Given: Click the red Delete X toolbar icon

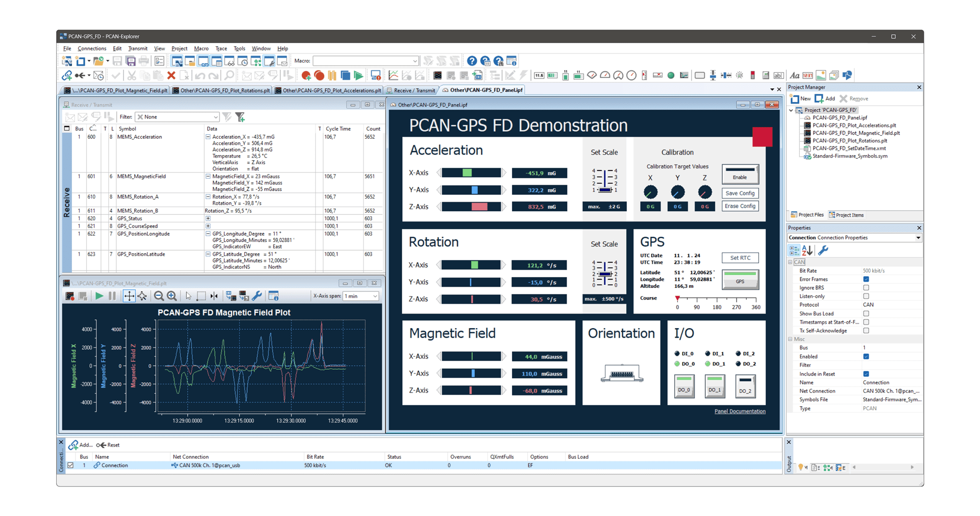Looking at the screenshot, I should tap(171, 76).
